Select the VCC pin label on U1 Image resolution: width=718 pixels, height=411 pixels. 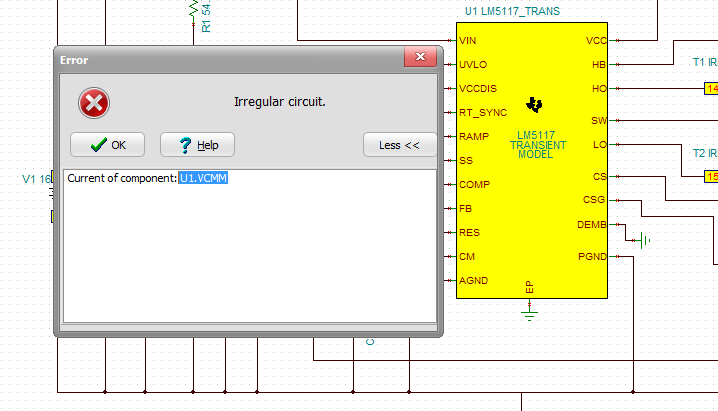coord(596,41)
